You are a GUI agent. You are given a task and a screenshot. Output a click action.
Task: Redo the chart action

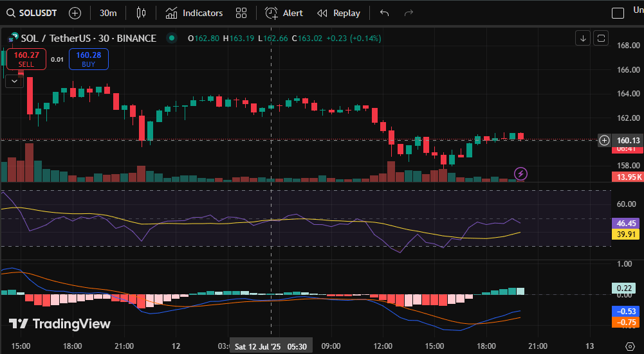pos(409,13)
